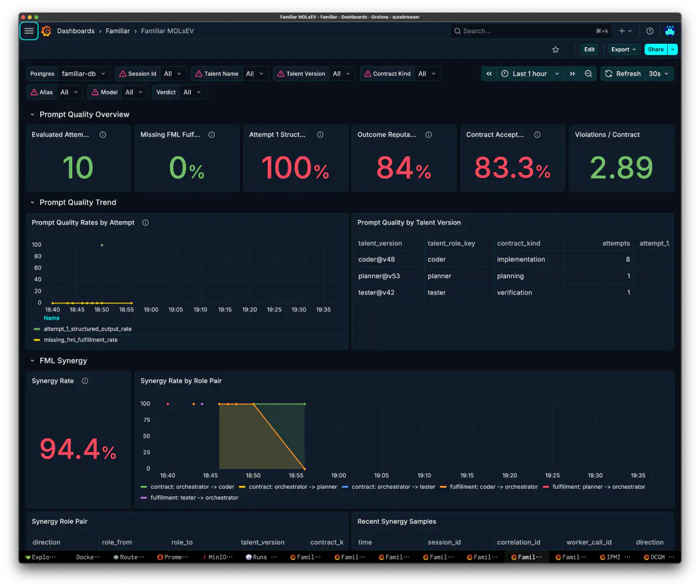Click the Edit dashboard button
Image resolution: width=700 pixels, height=588 pixels.
[x=589, y=50]
